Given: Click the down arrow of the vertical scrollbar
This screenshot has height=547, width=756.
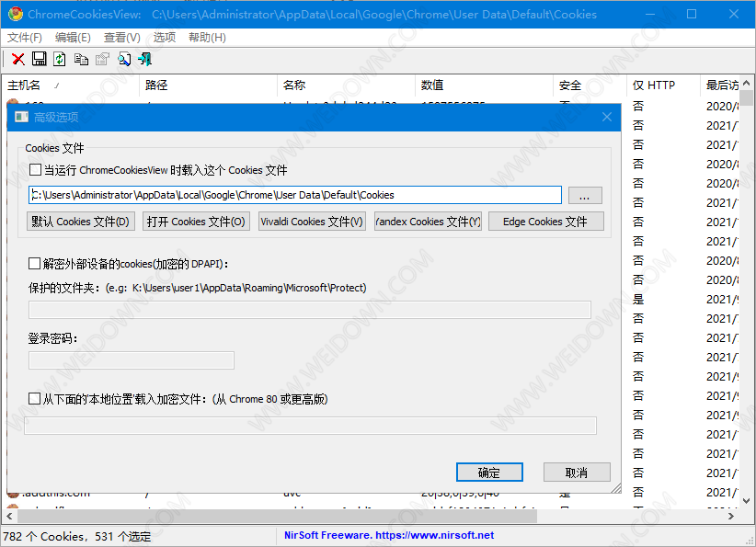Looking at the screenshot, I should [x=747, y=501].
